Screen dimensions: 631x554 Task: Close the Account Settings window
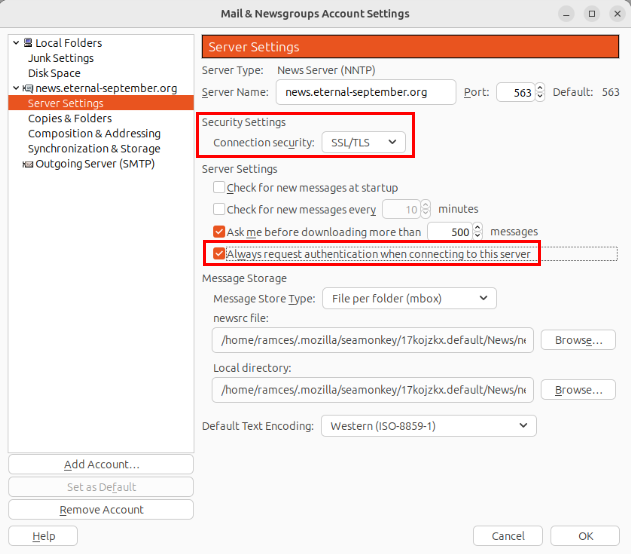point(617,14)
